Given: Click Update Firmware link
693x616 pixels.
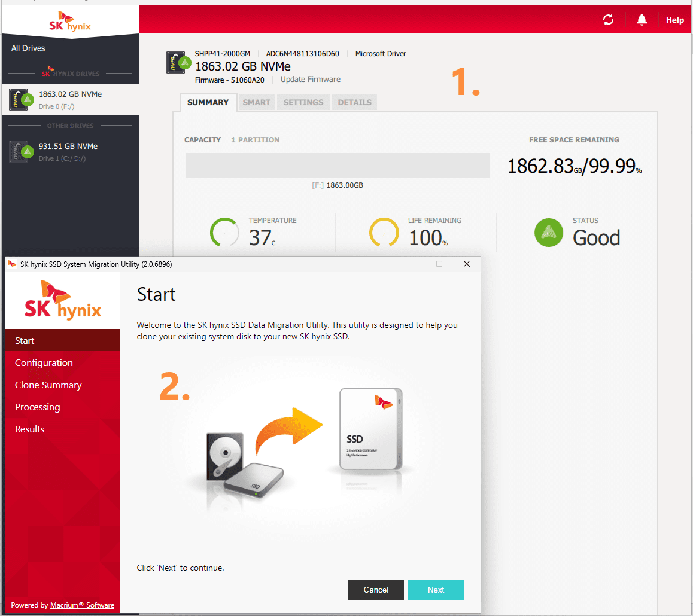Looking at the screenshot, I should tap(310, 80).
